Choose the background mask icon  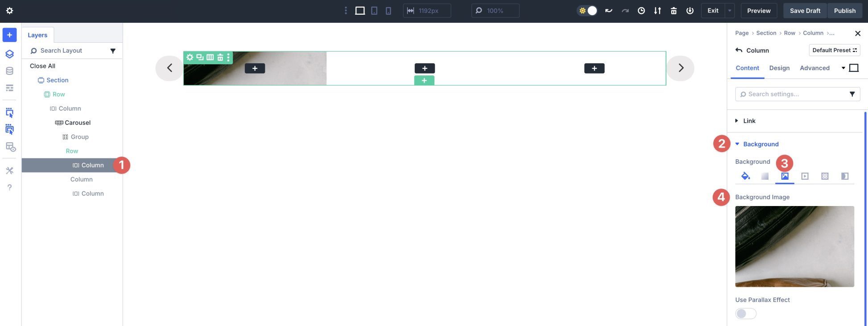pyautogui.click(x=844, y=176)
